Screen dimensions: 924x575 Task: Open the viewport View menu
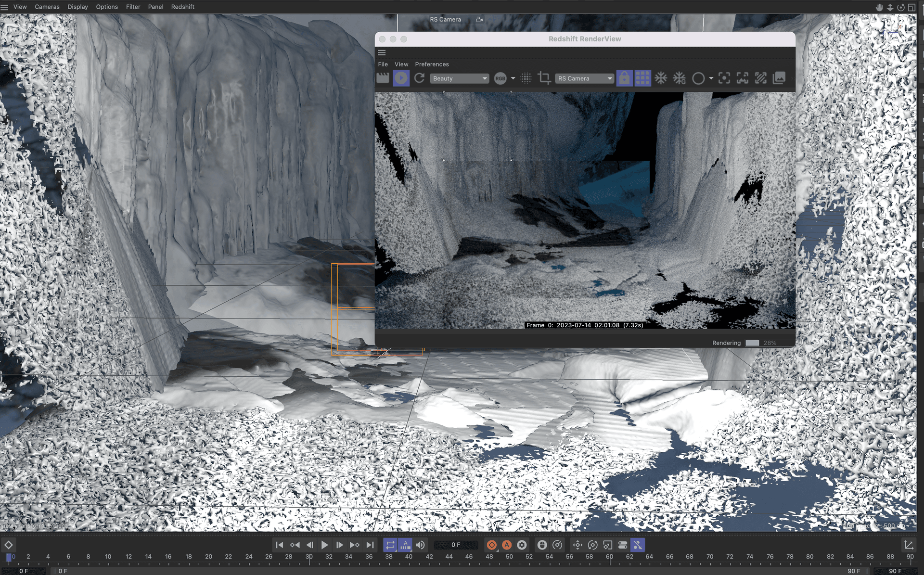point(20,7)
